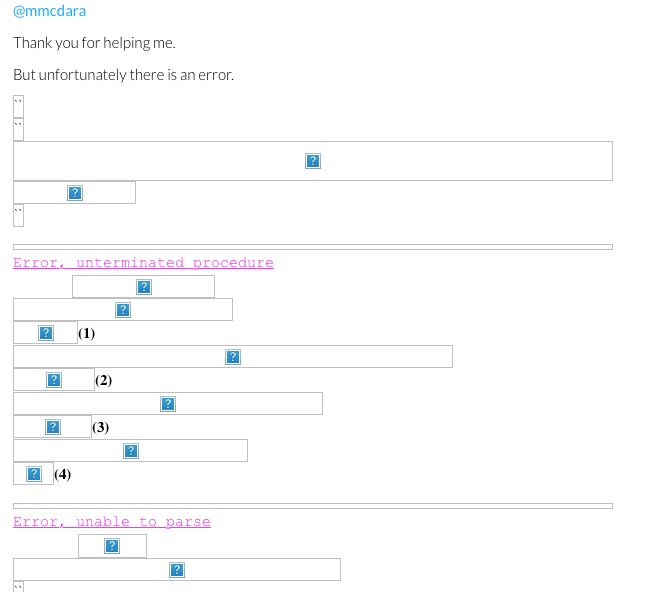663x592 pixels.
Task: Click the equation label (4)
Action: tap(63, 474)
